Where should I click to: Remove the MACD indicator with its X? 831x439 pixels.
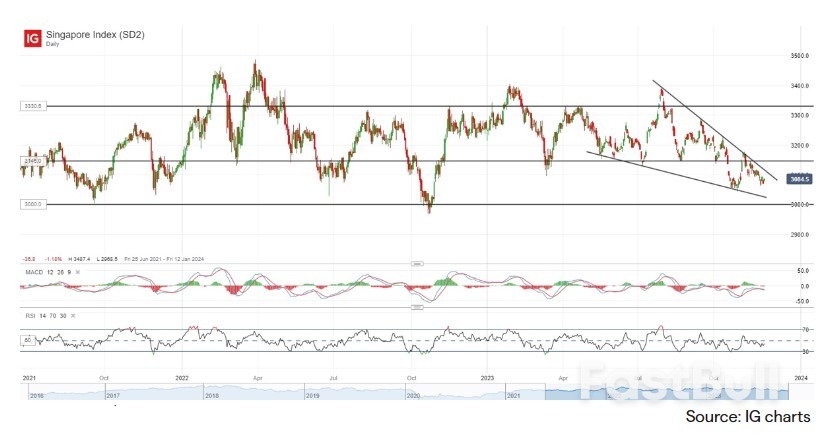click(x=78, y=272)
